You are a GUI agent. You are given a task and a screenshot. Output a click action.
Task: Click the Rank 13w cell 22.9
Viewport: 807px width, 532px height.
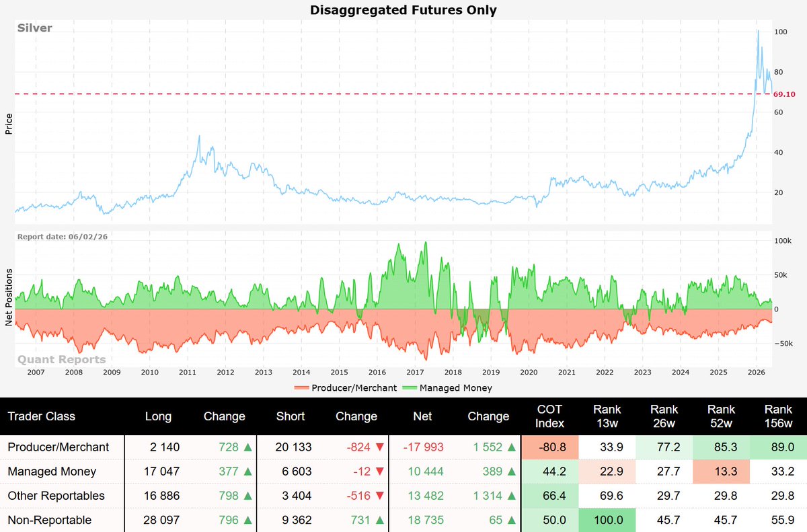[x=608, y=471]
